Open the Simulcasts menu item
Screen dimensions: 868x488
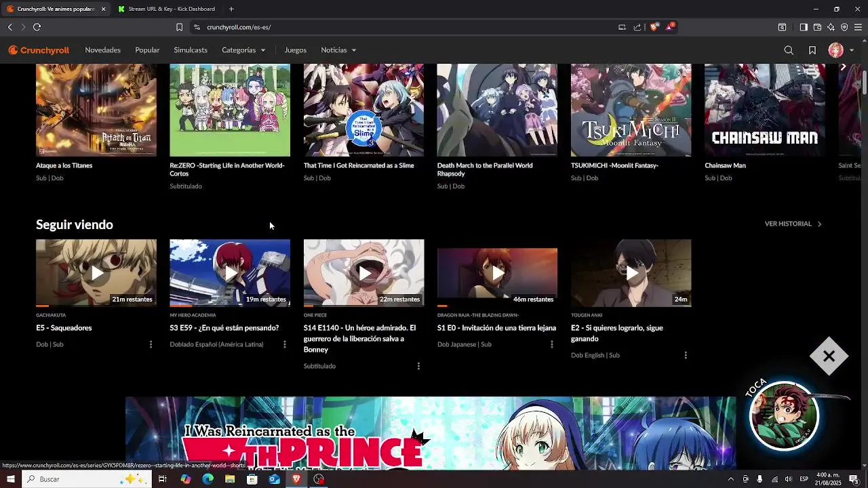(191, 50)
